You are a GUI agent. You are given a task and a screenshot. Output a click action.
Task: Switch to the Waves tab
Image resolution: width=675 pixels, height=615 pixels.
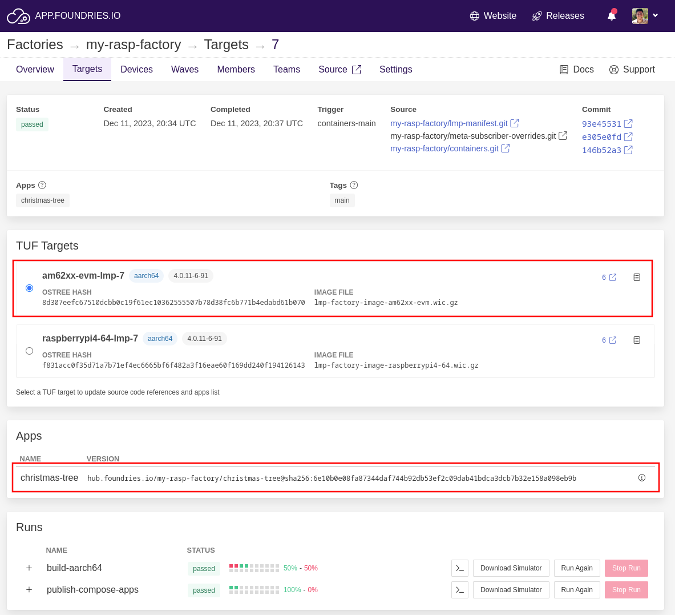tap(185, 69)
